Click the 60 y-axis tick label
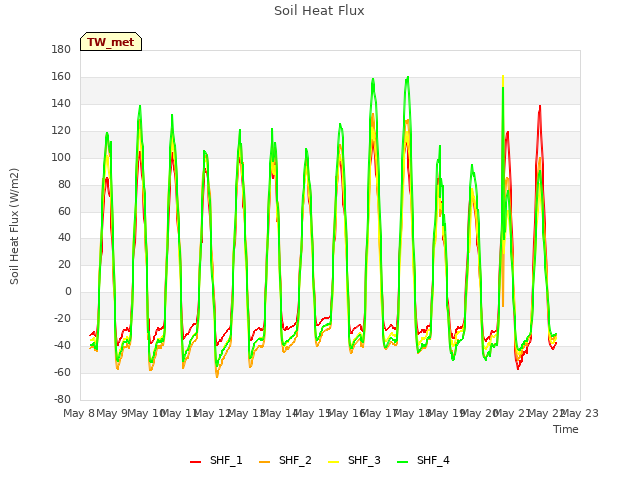Screen dimensions: 640x480 (x=64, y=211)
